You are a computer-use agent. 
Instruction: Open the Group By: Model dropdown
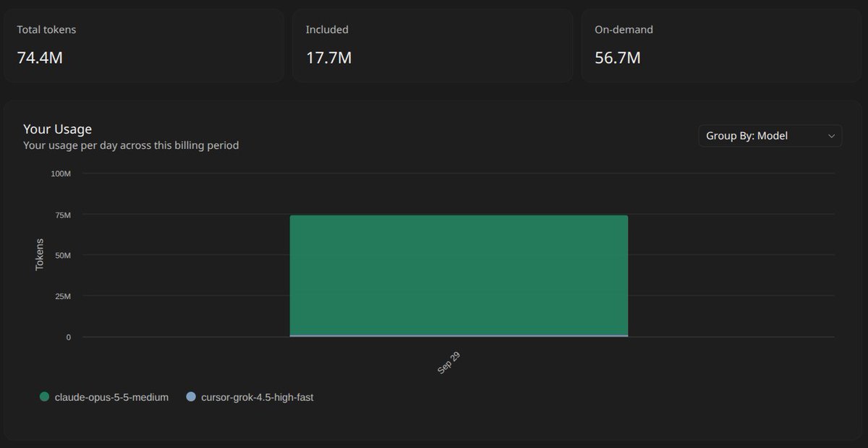[770, 136]
